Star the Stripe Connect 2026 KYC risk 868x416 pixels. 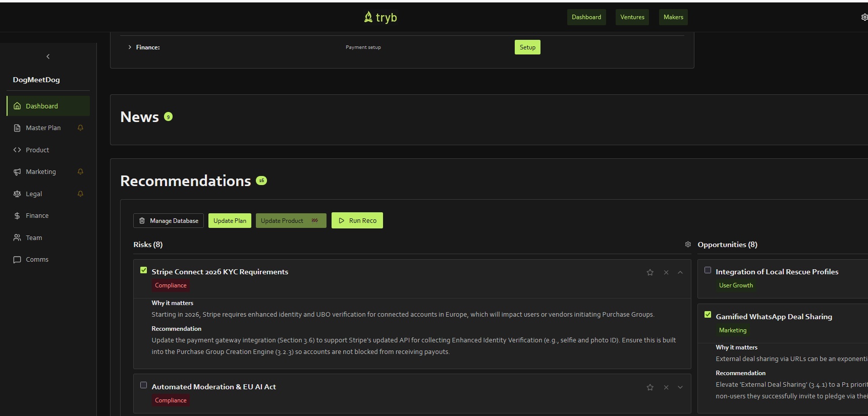click(650, 272)
